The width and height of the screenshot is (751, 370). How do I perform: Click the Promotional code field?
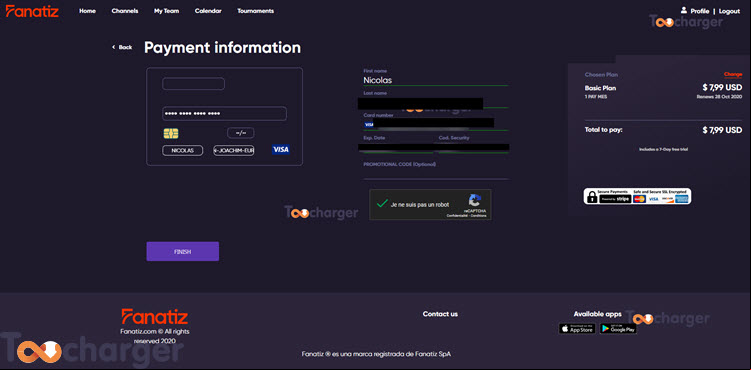[436, 173]
